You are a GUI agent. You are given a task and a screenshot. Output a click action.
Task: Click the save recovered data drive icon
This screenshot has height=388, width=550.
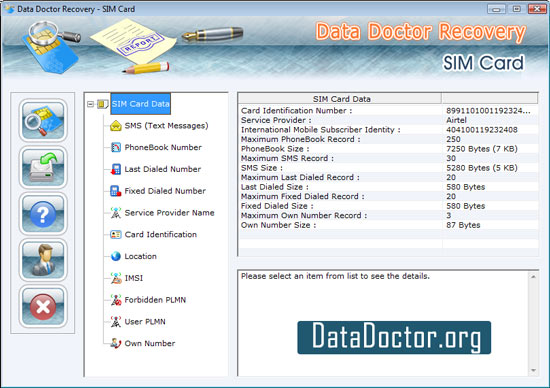[43, 167]
